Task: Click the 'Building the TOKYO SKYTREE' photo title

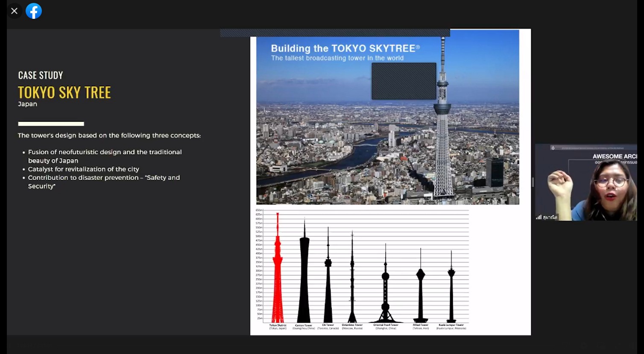Action: point(345,48)
